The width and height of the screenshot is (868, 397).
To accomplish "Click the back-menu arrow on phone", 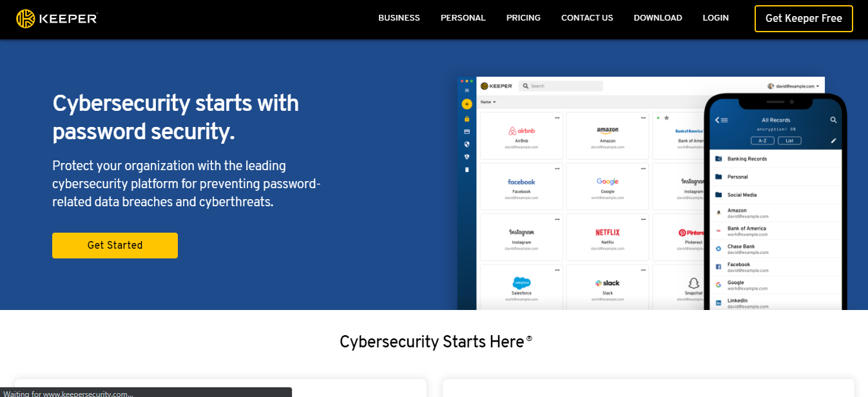I will pos(722,120).
